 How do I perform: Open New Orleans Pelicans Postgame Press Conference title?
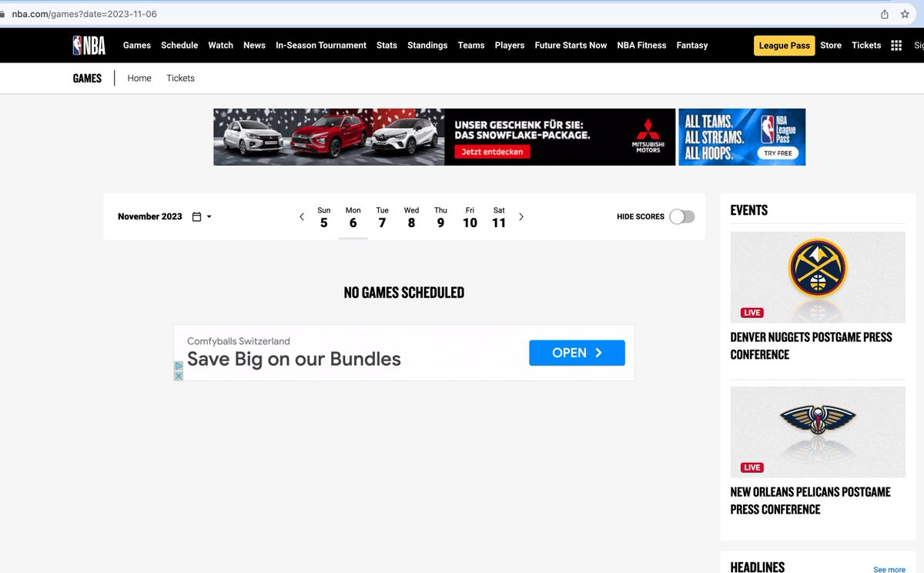(x=810, y=501)
